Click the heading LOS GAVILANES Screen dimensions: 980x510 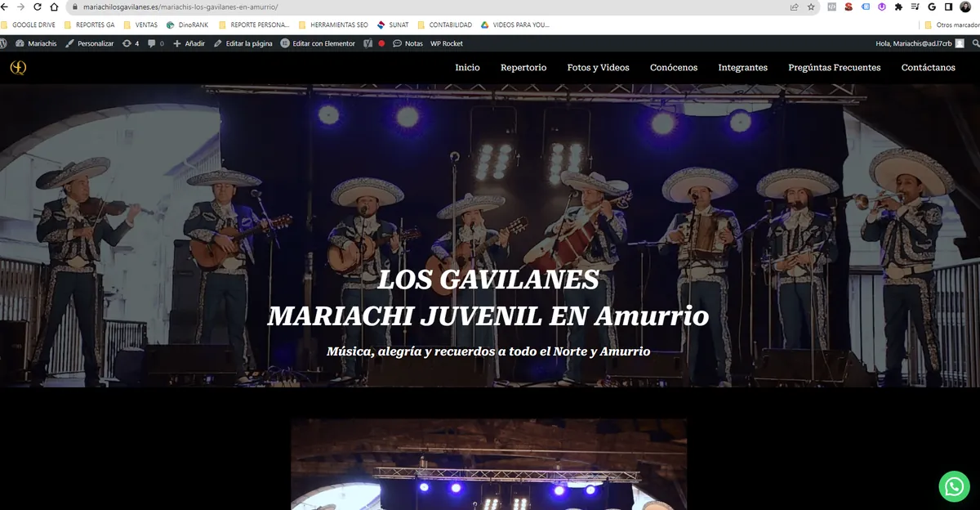[488, 280]
